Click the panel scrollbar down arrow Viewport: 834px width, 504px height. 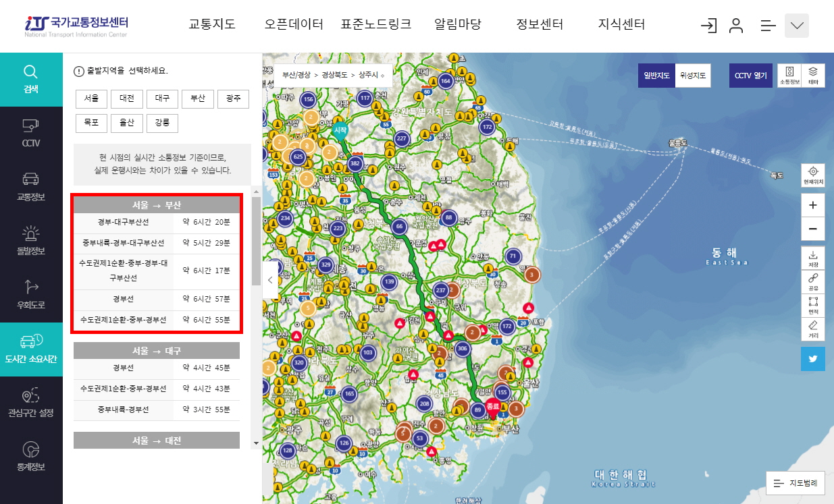coord(255,443)
